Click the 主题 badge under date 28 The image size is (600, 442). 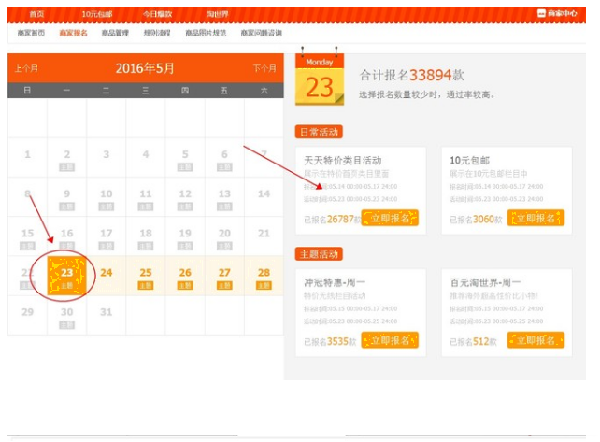(x=264, y=285)
